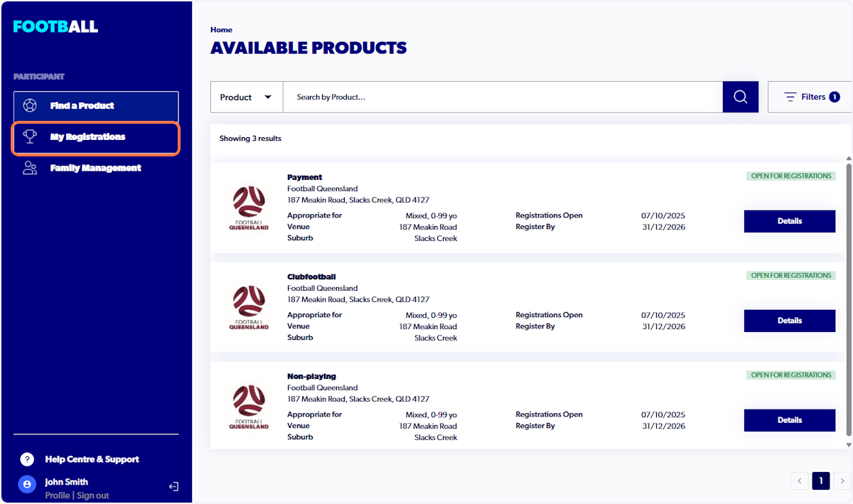
Task: Click the FOOTBALL logo in sidebar
Action: pyautogui.click(x=55, y=27)
